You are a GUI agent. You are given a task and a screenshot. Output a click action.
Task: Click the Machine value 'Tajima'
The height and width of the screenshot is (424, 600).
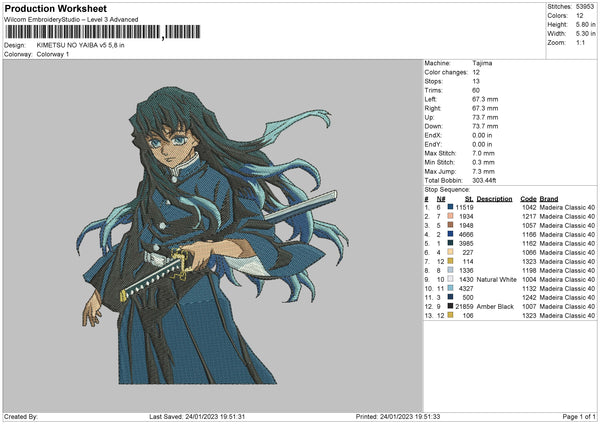click(x=482, y=63)
